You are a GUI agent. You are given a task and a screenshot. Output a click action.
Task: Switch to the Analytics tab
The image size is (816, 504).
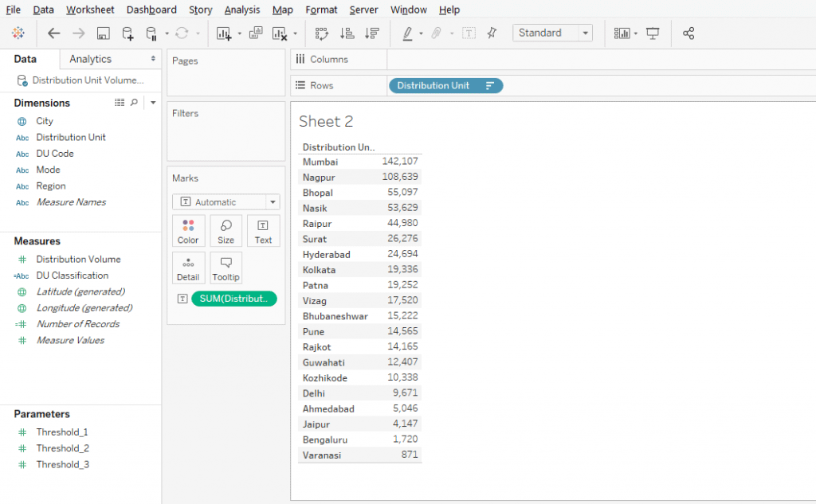pyautogui.click(x=91, y=59)
